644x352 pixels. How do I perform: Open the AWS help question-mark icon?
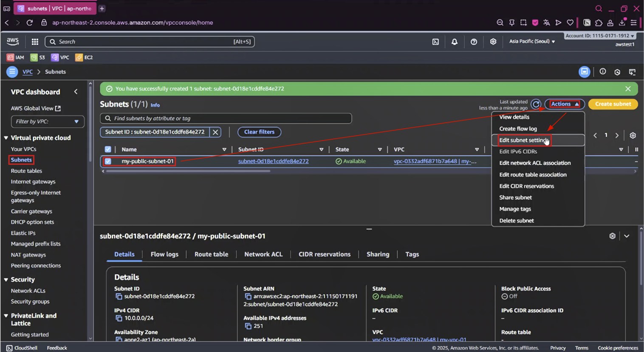(x=474, y=42)
